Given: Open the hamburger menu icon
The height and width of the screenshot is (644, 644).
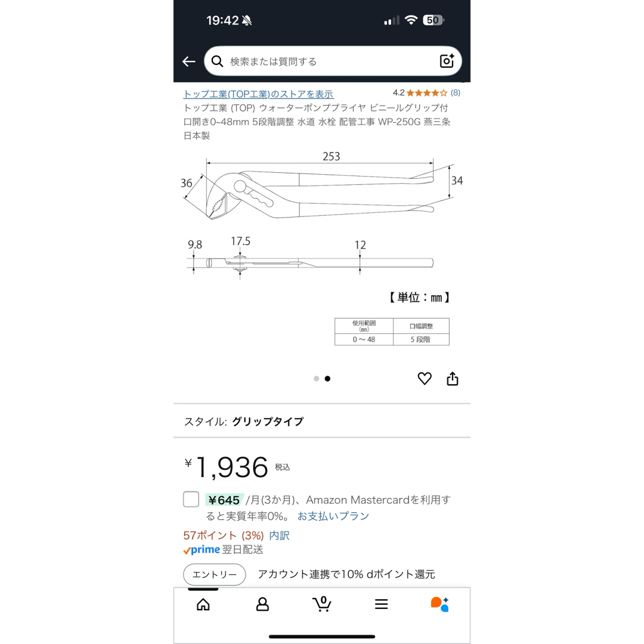Looking at the screenshot, I should [381, 604].
